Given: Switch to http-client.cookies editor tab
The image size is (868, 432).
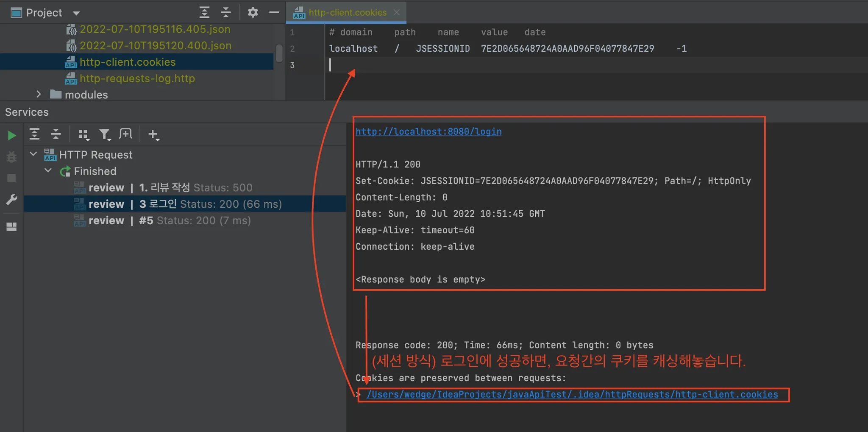Looking at the screenshot, I should point(347,12).
